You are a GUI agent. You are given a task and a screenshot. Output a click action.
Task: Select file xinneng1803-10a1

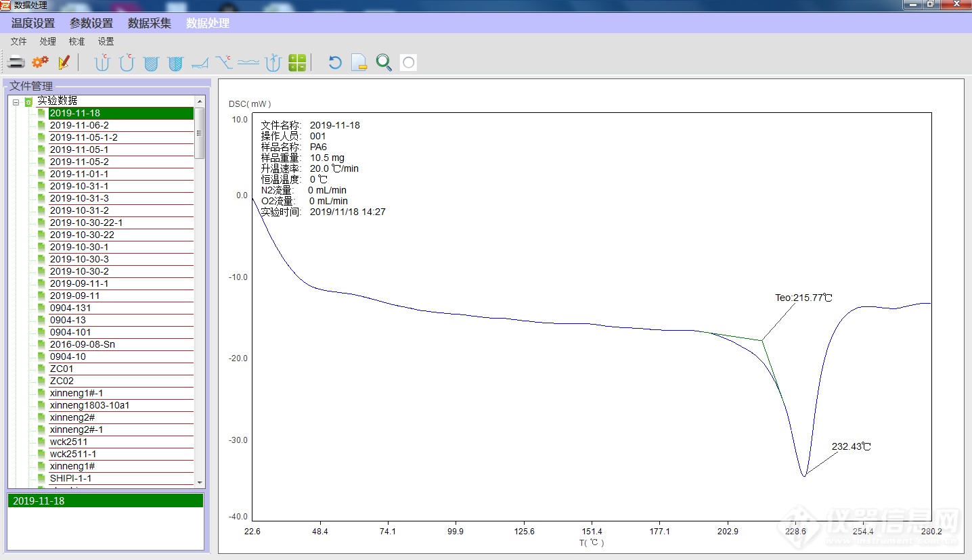click(121, 405)
